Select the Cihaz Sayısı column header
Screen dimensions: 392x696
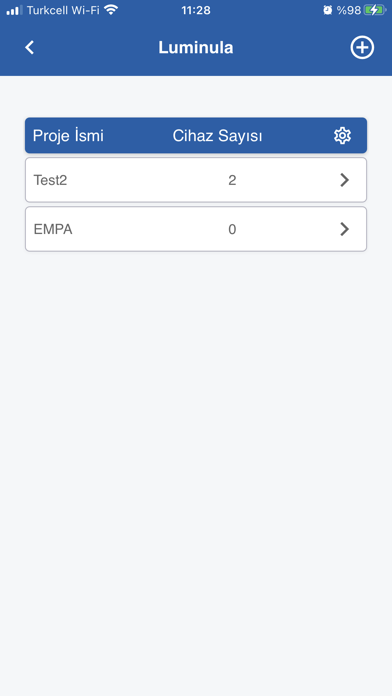(x=217, y=136)
